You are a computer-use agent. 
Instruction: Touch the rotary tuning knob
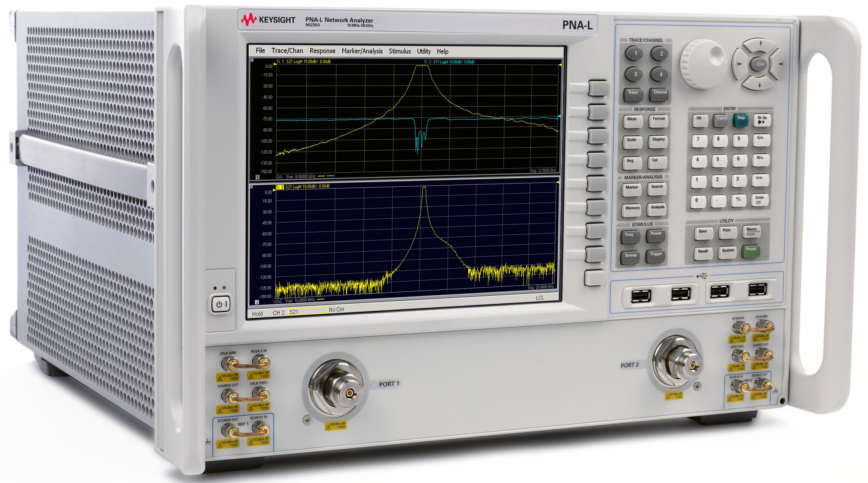click(703, 64)
